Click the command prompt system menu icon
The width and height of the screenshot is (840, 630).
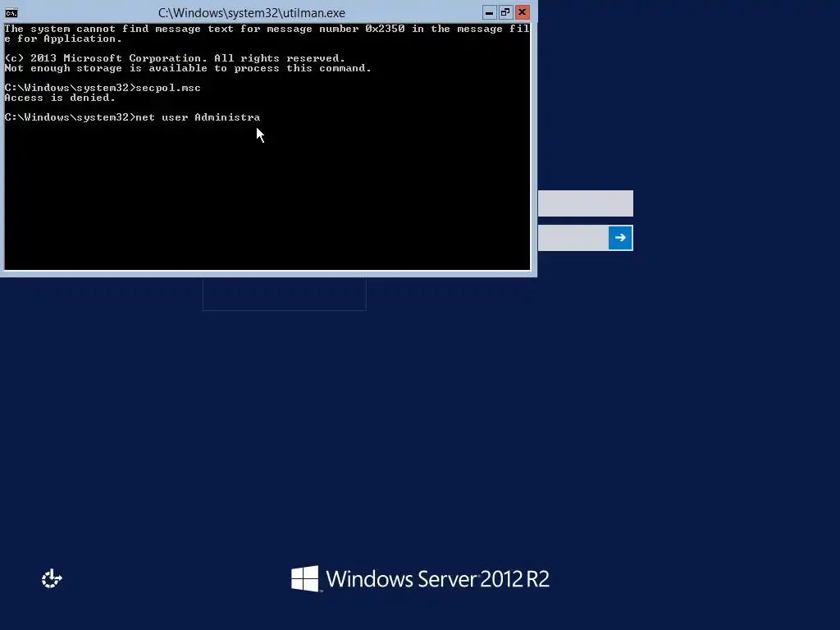[11, 13]
